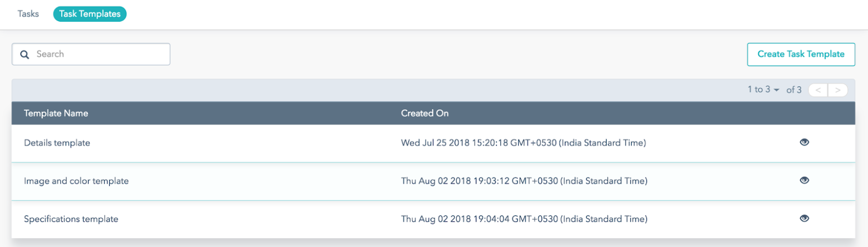Select the Task Templates tab
This screenshot has height=247, width=868.
tap(90, 14)
